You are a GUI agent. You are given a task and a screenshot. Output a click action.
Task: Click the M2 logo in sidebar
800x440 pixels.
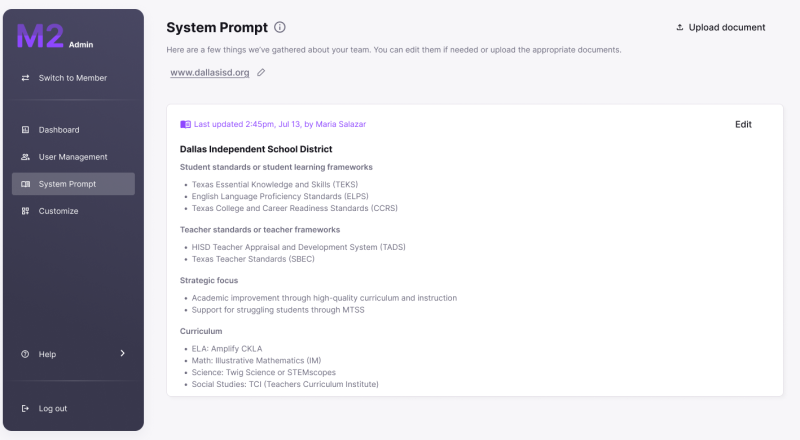coord(40,37)
